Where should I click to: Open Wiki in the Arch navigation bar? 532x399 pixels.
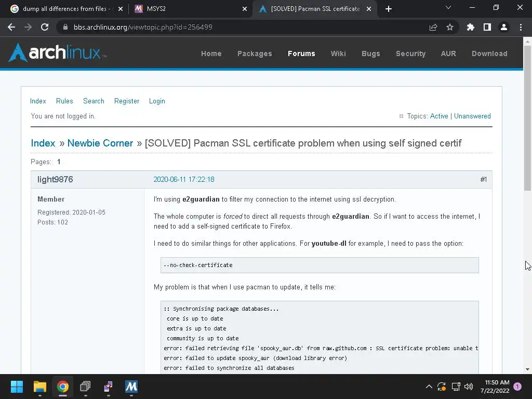click(338, 54)
